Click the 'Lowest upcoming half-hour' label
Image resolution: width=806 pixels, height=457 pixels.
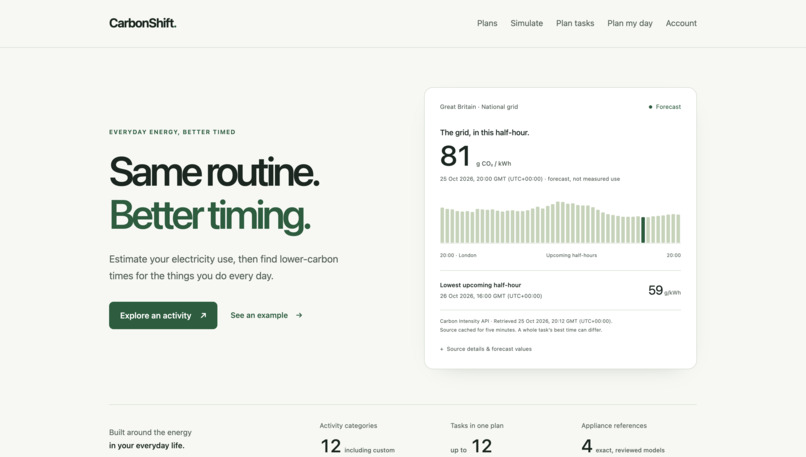tap(480, 285)
